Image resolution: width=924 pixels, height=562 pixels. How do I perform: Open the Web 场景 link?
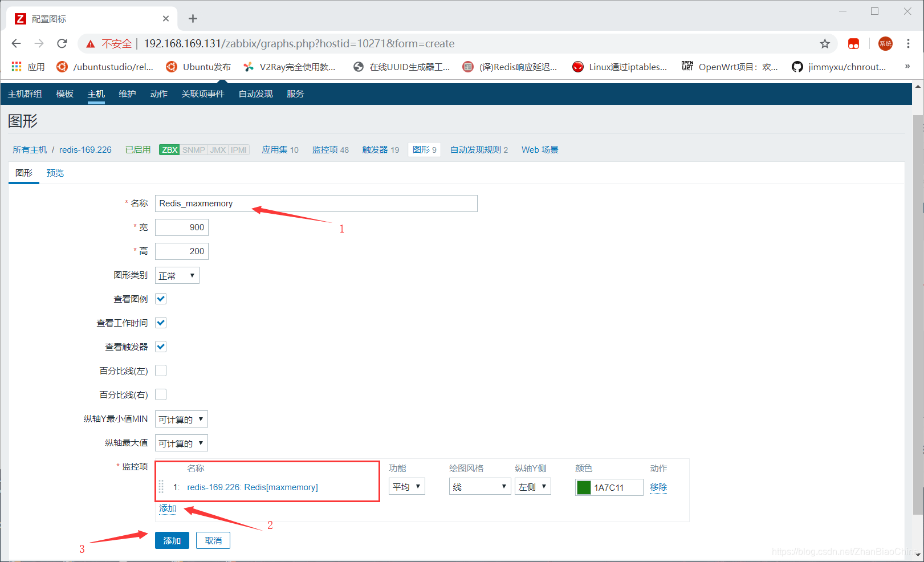click(x=540, y=150)
